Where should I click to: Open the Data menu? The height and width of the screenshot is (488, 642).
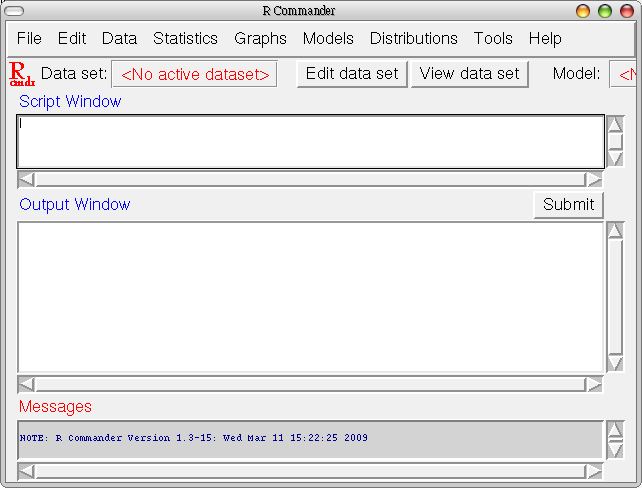(x=119, y=39)
